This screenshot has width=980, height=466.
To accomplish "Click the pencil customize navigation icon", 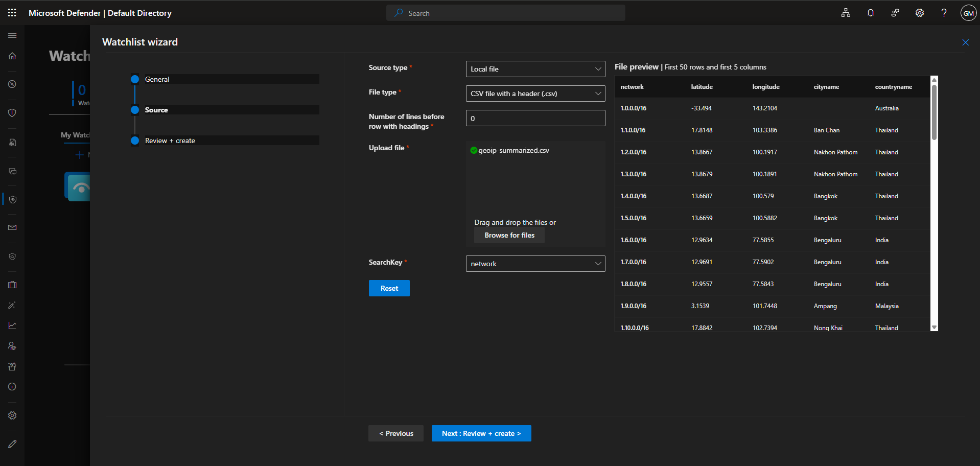I will coord(12,444).
